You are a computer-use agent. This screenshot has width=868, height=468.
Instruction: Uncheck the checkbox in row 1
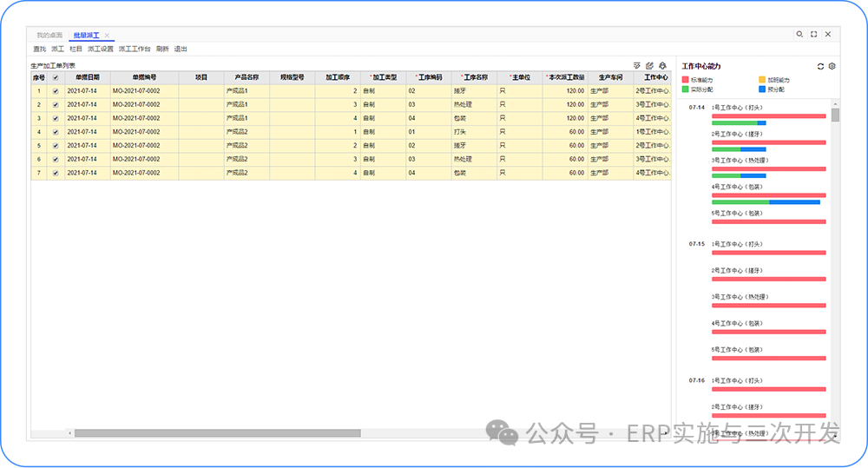pyautogui.click(x=56, y=90)
